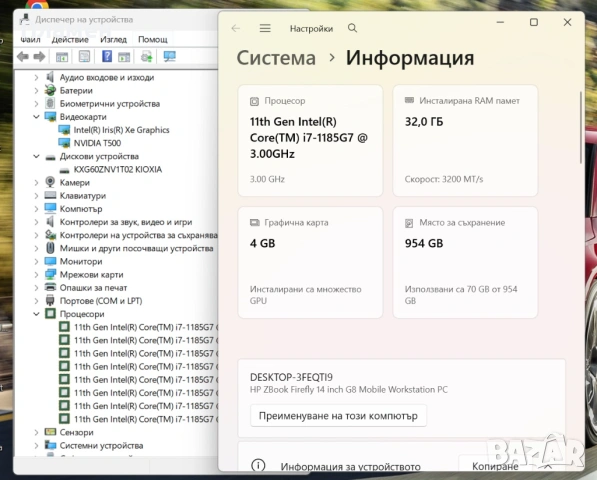
Task: Click the Място за съхранение card
Action: (465, 263)
